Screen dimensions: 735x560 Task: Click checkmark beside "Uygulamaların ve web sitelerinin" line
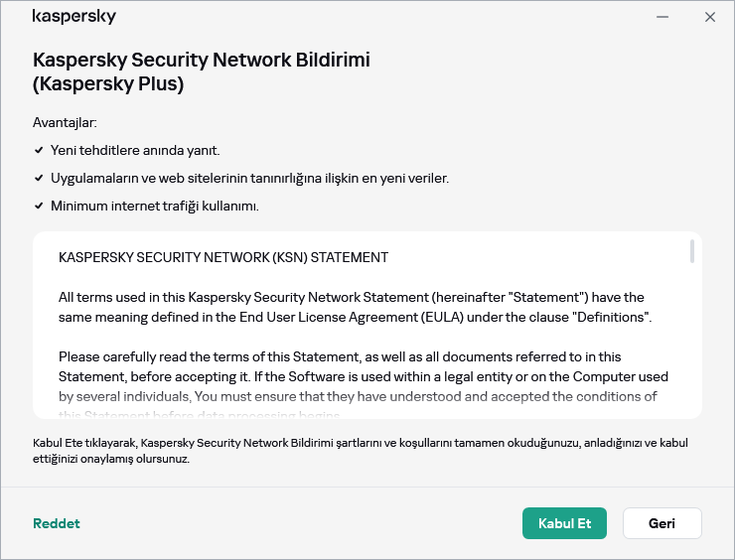click(39, 178)
